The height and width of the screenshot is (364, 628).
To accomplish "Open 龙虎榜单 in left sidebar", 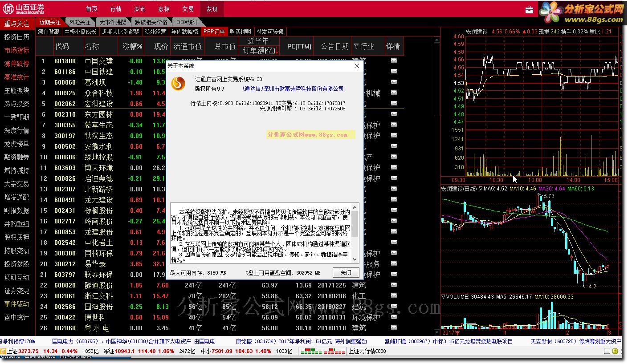I will coord(17,144).
